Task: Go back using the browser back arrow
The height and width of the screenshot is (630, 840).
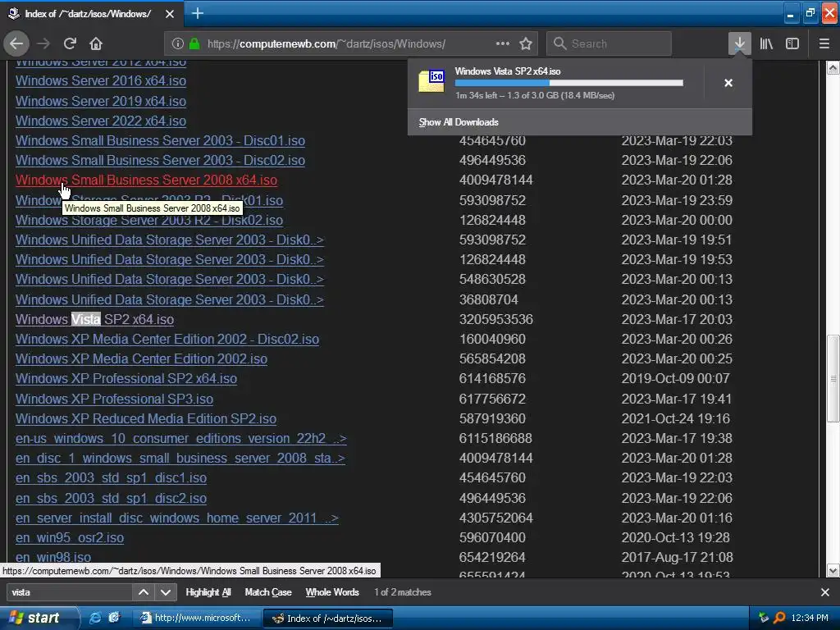Action: (16, 43)
